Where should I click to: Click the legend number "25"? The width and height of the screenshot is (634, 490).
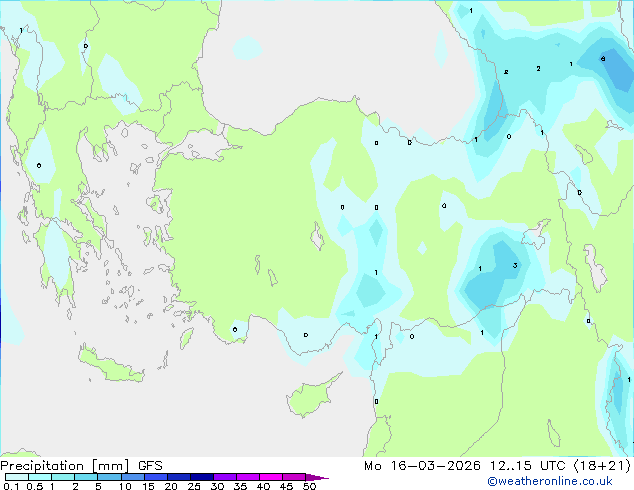194,486
